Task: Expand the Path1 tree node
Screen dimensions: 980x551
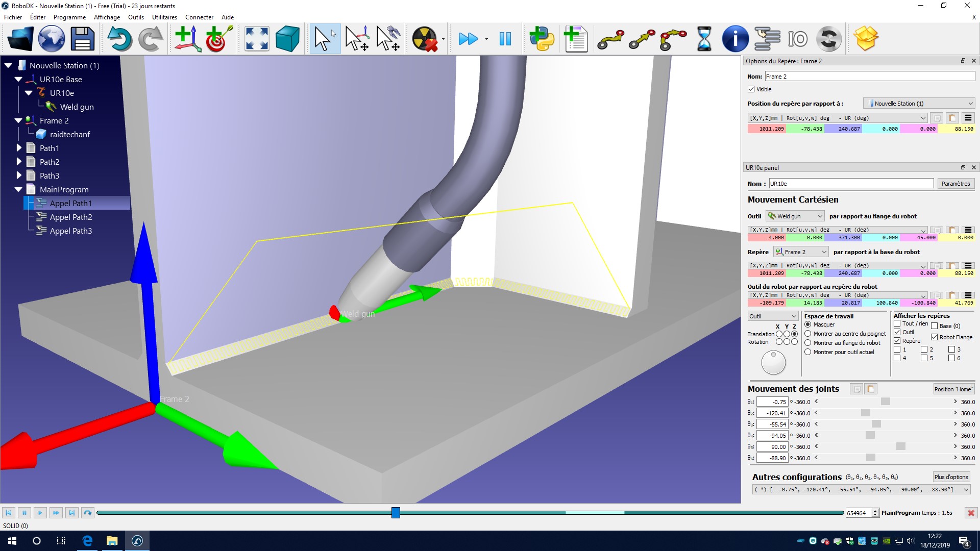Action: click(x=19, y=148)
